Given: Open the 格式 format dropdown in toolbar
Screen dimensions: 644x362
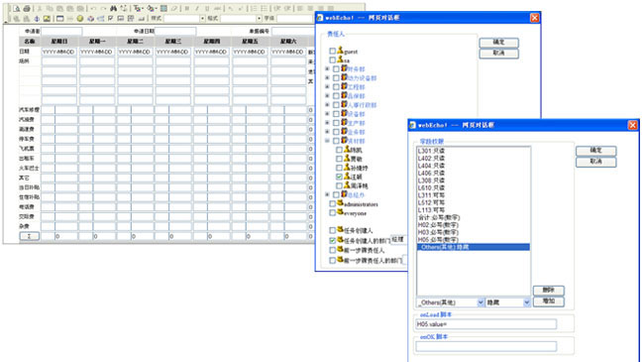Looking at the screenshot, I should click(260, 19).
